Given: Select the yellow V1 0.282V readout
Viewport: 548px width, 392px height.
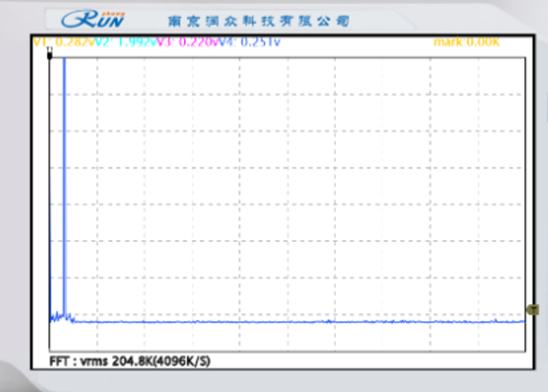Looking at the screenshot, I should 66,42.
